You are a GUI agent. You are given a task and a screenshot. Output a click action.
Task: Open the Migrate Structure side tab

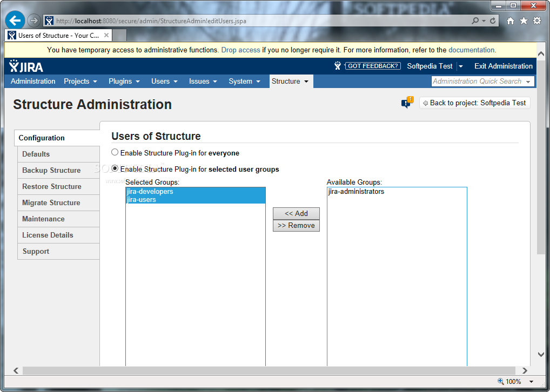tap(58, 202)
